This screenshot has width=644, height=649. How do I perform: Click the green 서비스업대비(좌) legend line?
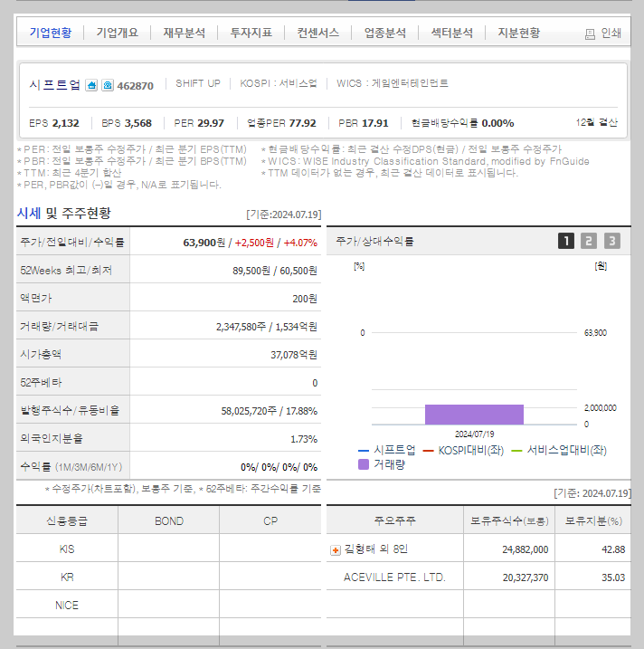tap(517, 451)
